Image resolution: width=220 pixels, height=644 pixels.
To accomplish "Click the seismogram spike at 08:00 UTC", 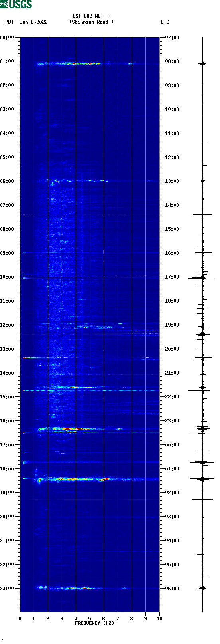I will pos(202,63).
